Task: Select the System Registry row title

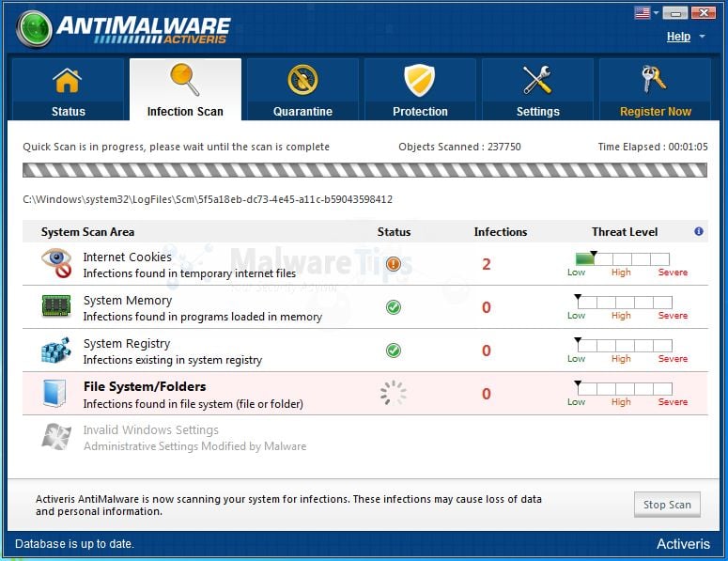Action: [127, 344]
